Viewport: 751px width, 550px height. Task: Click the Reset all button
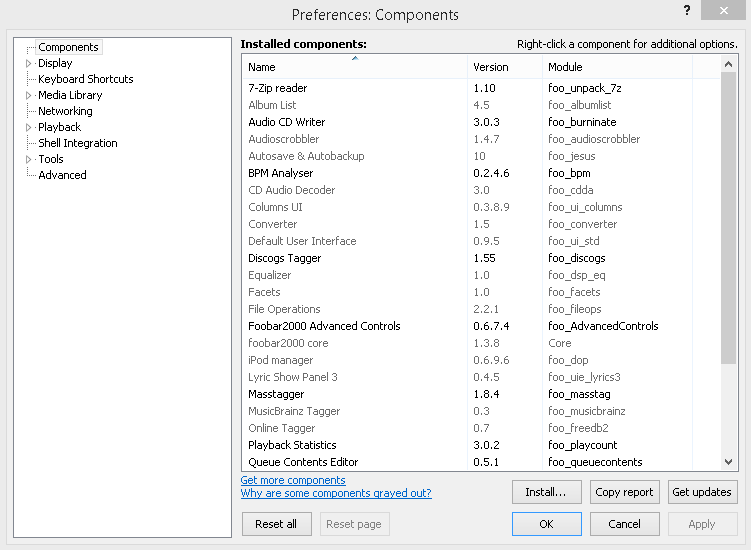(276, 524)
